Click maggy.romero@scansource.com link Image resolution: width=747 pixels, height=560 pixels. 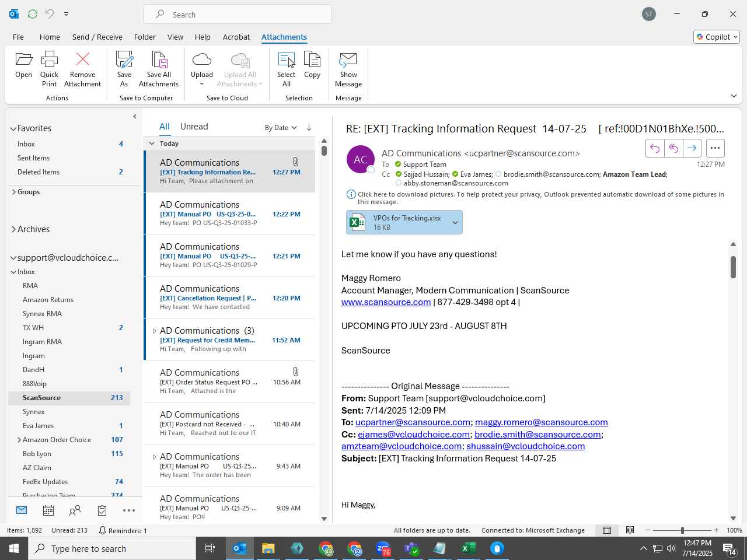pos(542,422)
